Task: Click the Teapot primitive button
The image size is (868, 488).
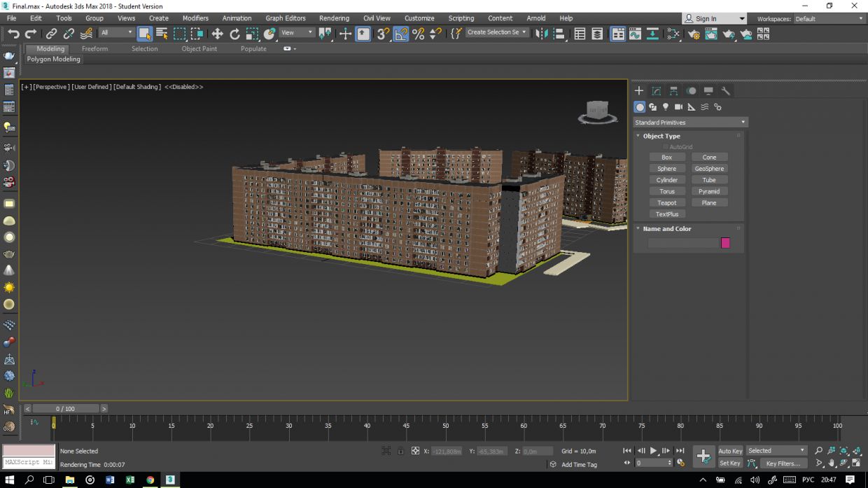Action: pyautogui.click(x=667, y=203)
